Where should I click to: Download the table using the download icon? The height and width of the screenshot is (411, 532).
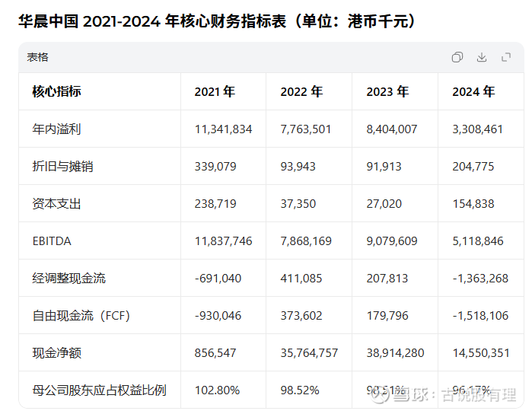coord(482,57)
